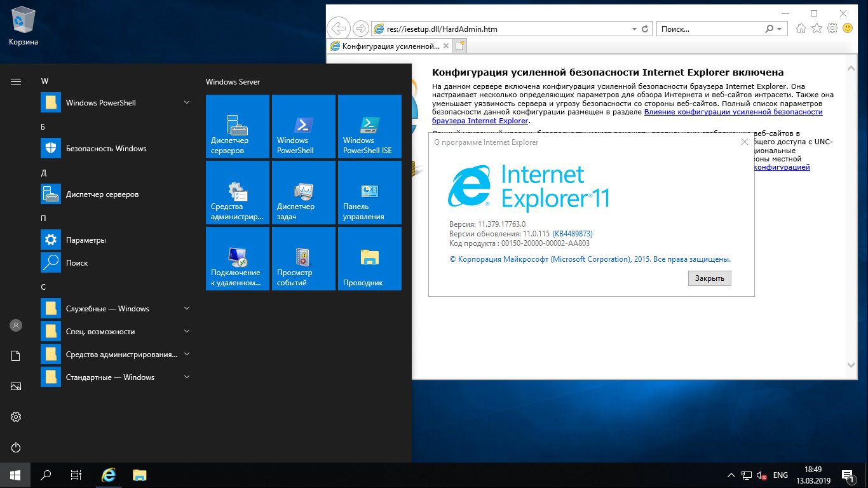Click the Закрыть button
Screen dimensions: 868x488
(x=710, y=278)
